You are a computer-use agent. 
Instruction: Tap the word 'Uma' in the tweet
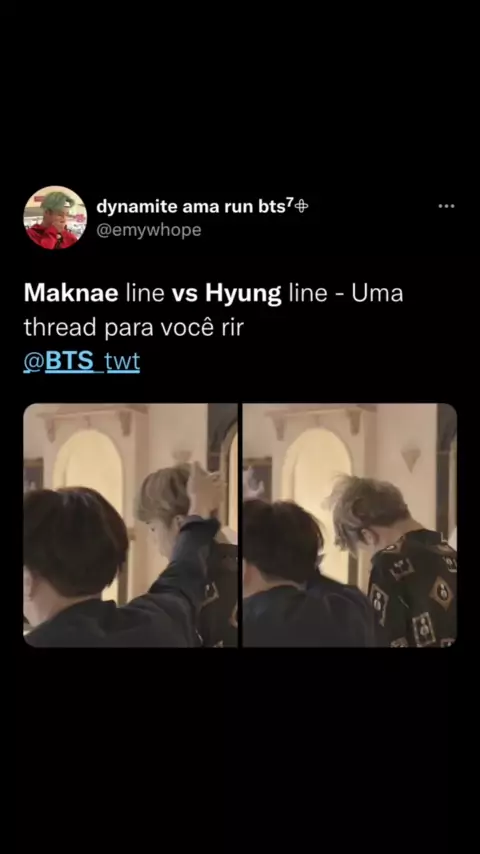point(377,294)
